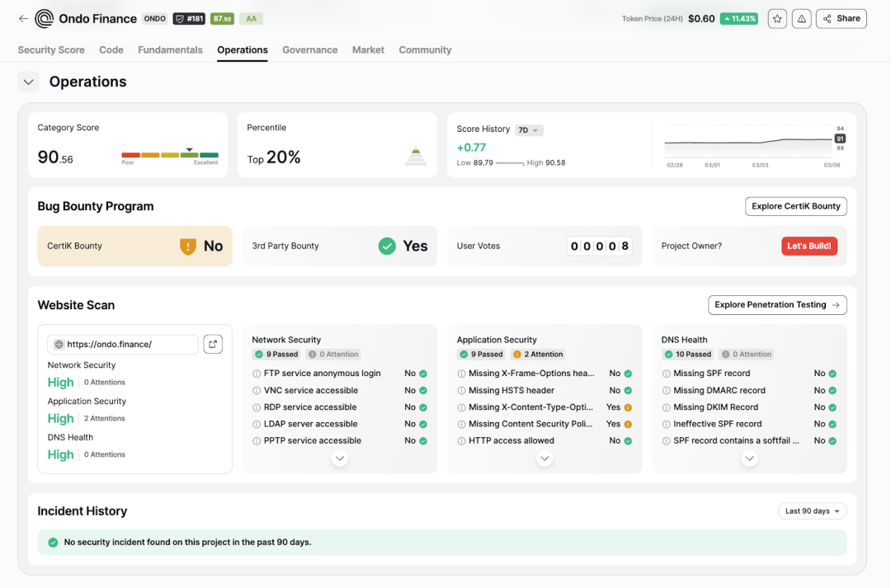The width and height of the screenshot is (891, 588).
Task: Switch to the Community tab
Action: point(425,50)
